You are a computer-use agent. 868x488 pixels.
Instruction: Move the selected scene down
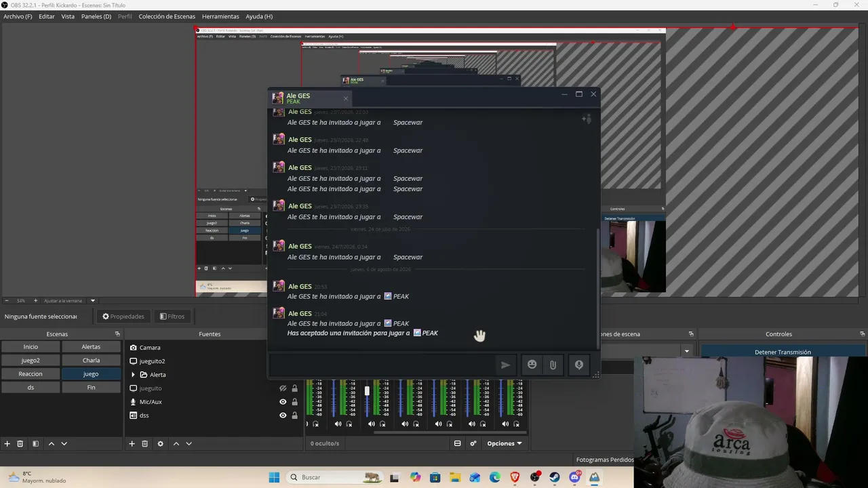point(64,443)
